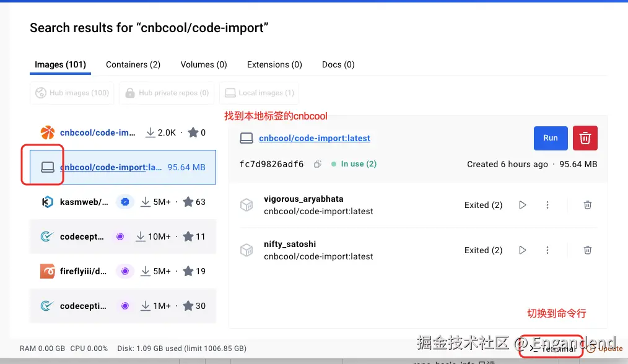Click the In use (2) status
Image resolution: width=628 pixels, height=364 pixels.
354,164
